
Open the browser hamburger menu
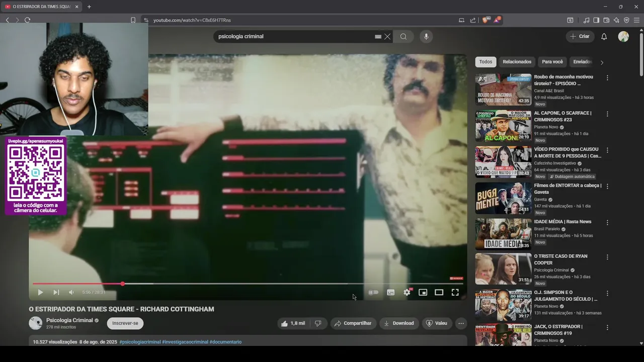(637, 20)
